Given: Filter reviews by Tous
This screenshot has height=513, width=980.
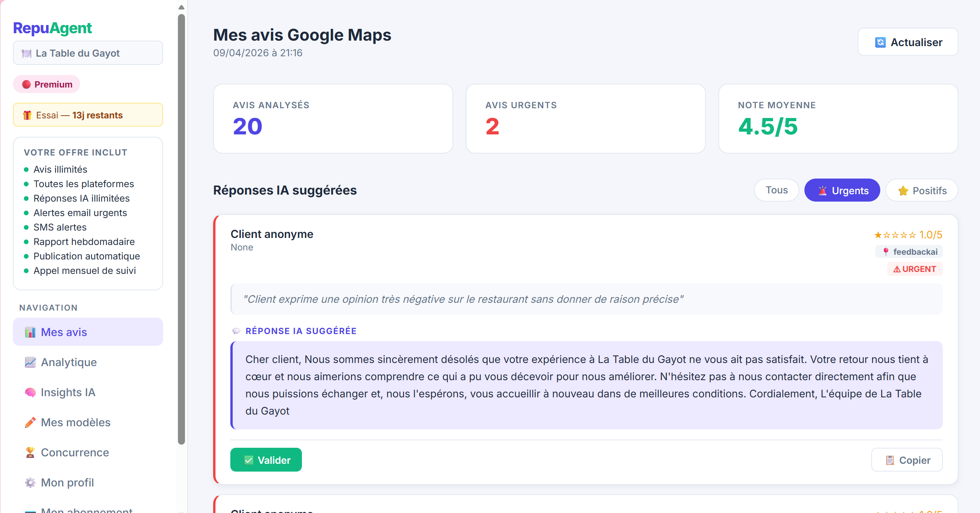Looking at the screenshot, I should point(776,190).
